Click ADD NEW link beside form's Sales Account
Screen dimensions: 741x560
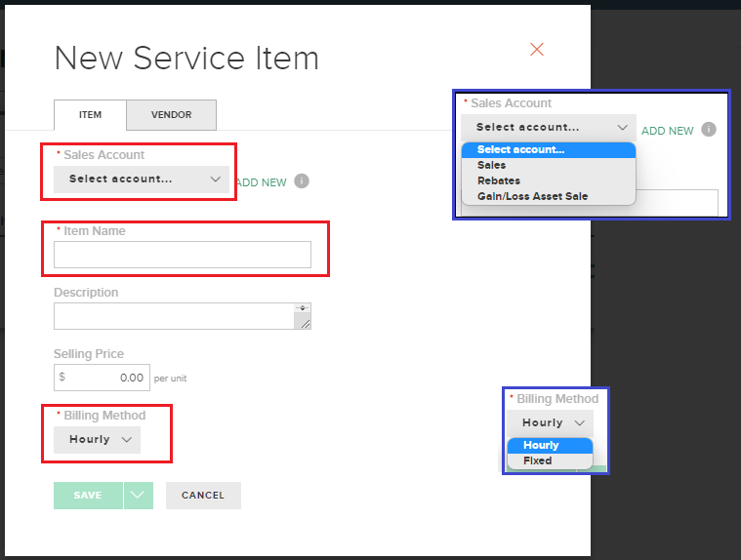(262, 182)
